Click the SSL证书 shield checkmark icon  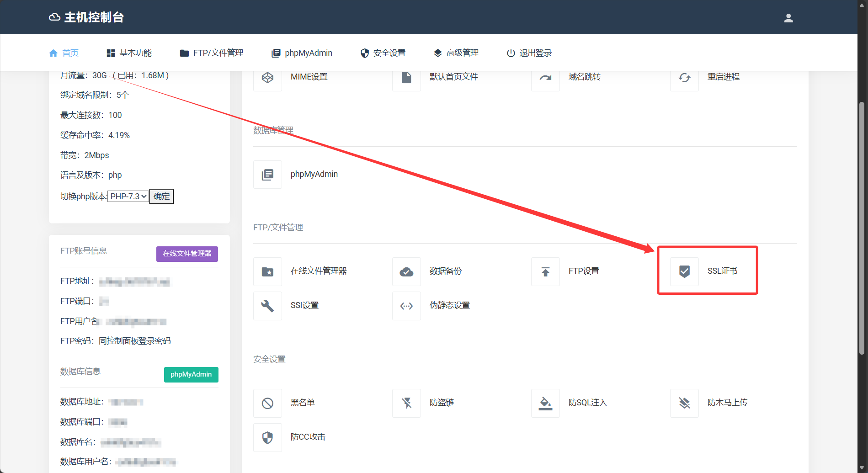pos(684,271)
